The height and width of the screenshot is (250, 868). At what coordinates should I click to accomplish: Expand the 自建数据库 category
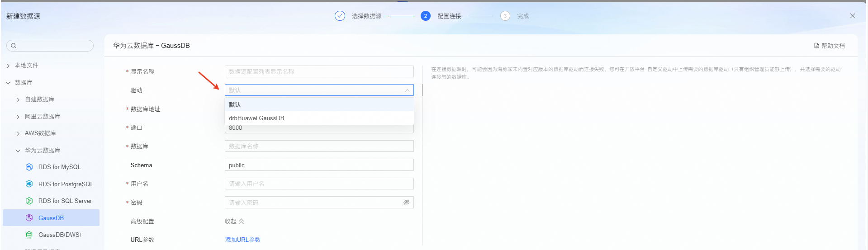(x=18, y=99)
